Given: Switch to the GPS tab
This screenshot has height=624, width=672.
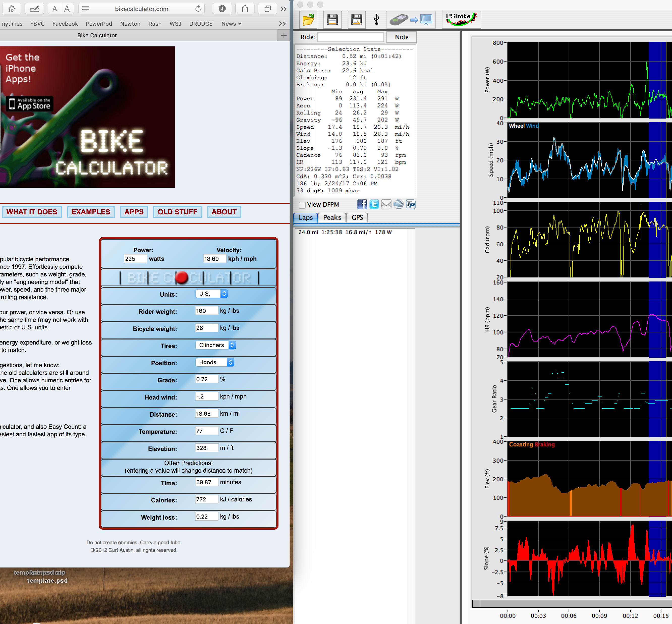Looking at the screenshot, I should pyautogui.click(x=357, y=218).
